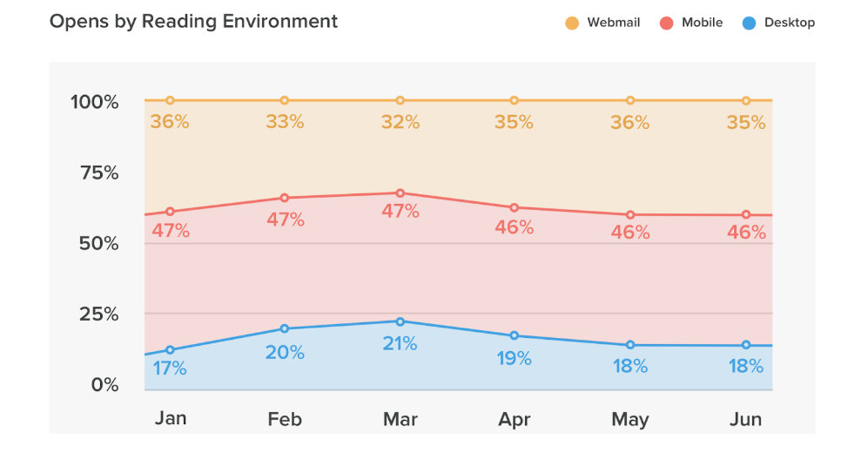
Task: Click the Opens by Reading Environment title
Action: pos(193,22)
